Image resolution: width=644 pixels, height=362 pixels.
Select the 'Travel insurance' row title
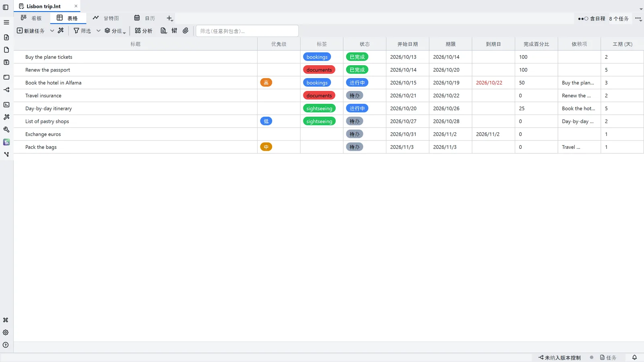(43, 95)
